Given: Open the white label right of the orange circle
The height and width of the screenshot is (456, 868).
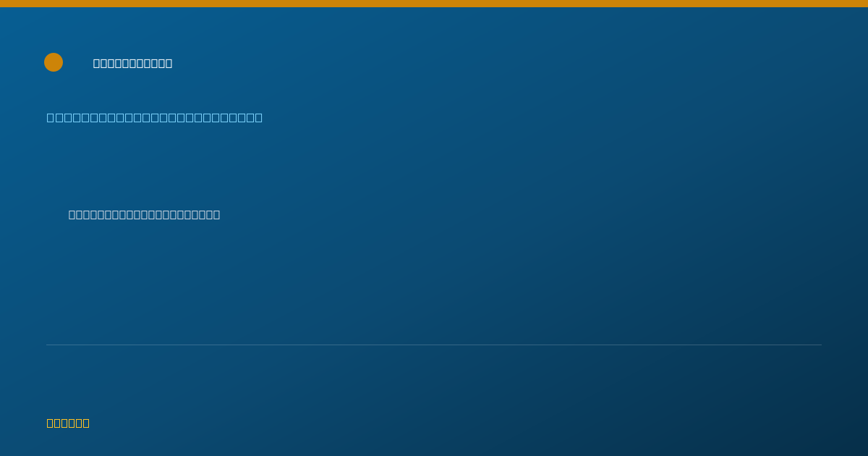Looking at the screenshot, I should 133,63.
